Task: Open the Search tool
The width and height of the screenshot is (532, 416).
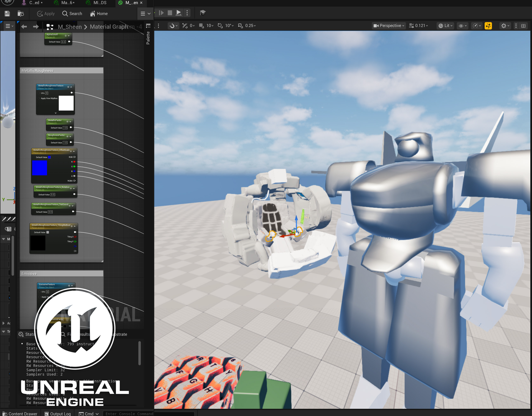Action: (72, 14)
